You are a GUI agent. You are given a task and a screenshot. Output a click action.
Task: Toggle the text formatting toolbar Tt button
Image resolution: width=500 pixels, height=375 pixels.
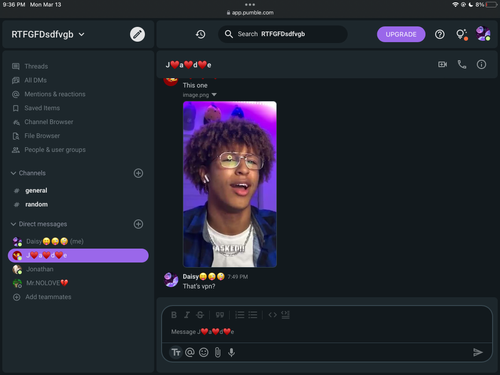coord(176,352)
